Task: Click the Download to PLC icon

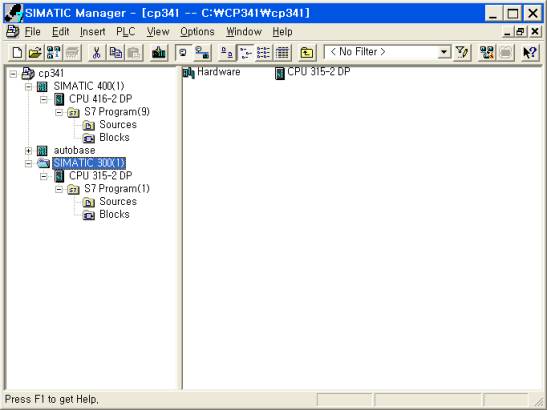Action: tap(158, 53)
